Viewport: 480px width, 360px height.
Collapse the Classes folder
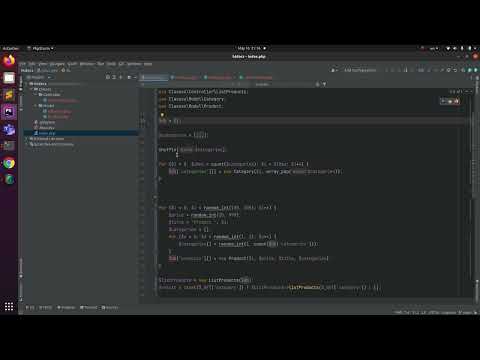click(x=32, y=89)
